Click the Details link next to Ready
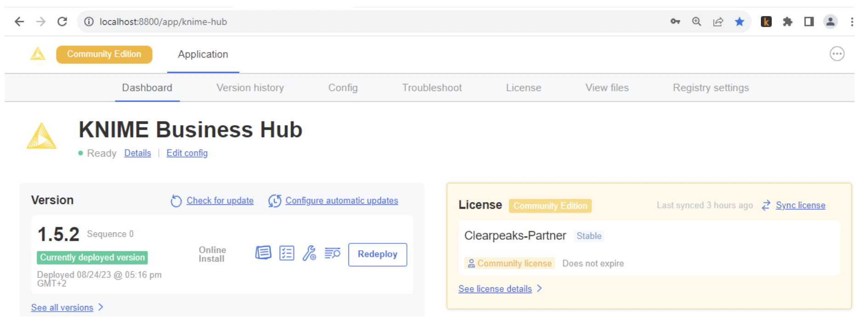The height and width of the screenshot is (324, 868). coord(137,153)
